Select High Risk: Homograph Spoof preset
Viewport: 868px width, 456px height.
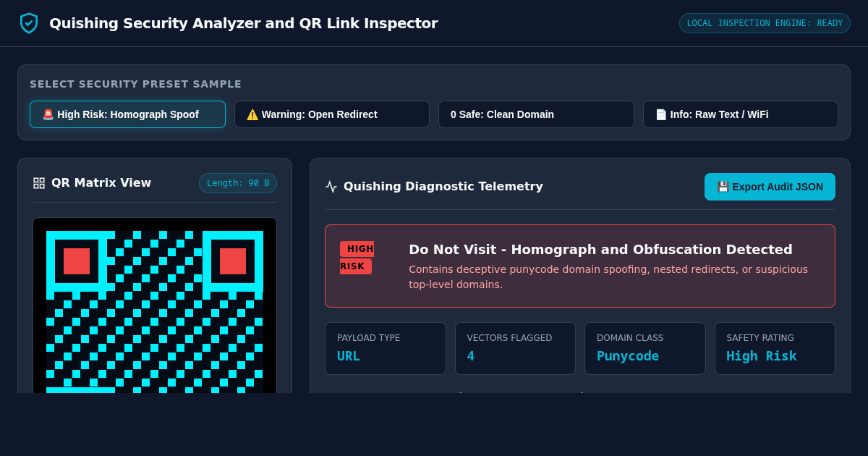pos(127,114)
